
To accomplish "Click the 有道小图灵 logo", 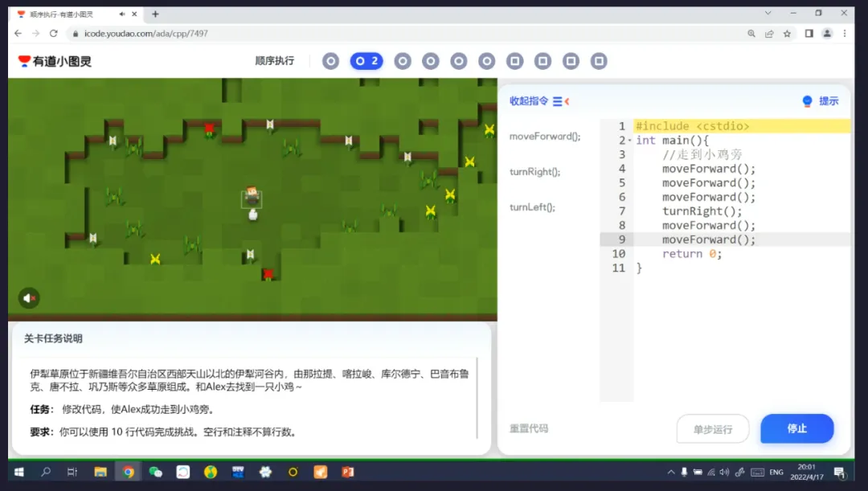I will pos(55,61).
